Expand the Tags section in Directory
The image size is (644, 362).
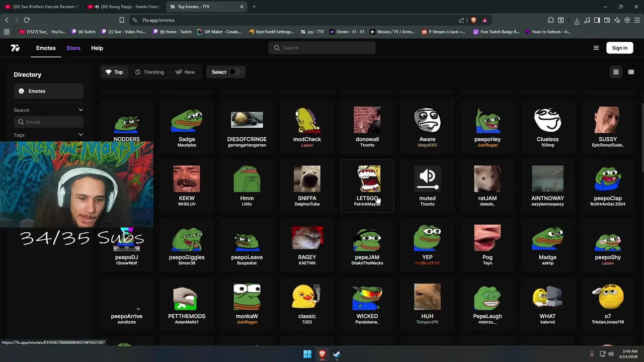80,135
